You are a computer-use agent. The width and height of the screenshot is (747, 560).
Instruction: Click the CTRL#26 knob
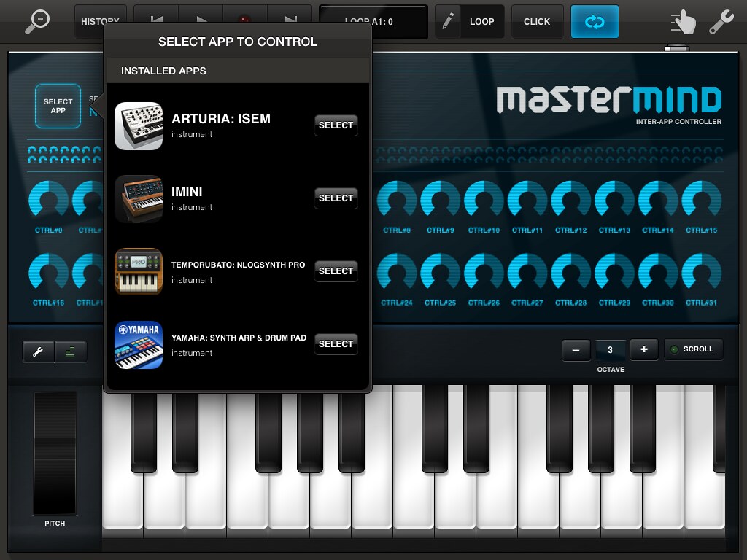[x=484, y=273]
